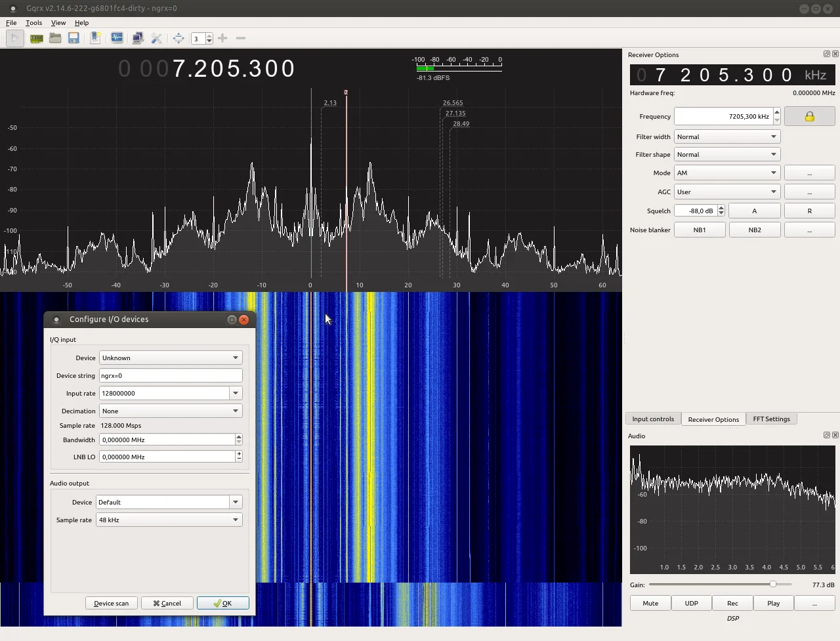The height and width of the screenshot is (641, 840).
Task: Select the Receiver Options tab
Action: pos(713,419)
